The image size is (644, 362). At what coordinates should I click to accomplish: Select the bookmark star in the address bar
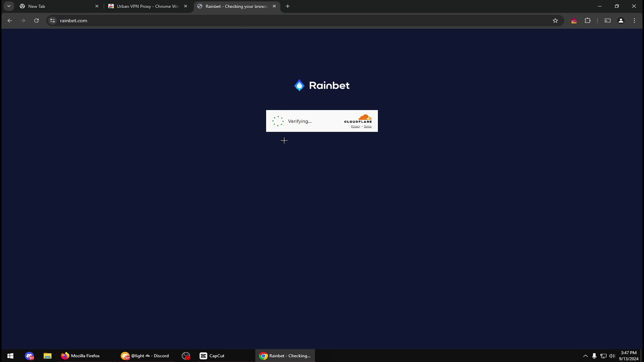pos(555,21)
